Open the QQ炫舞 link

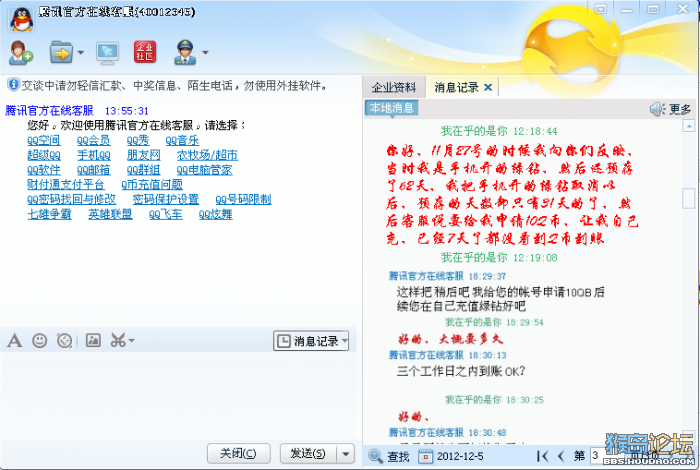point(216,214)
